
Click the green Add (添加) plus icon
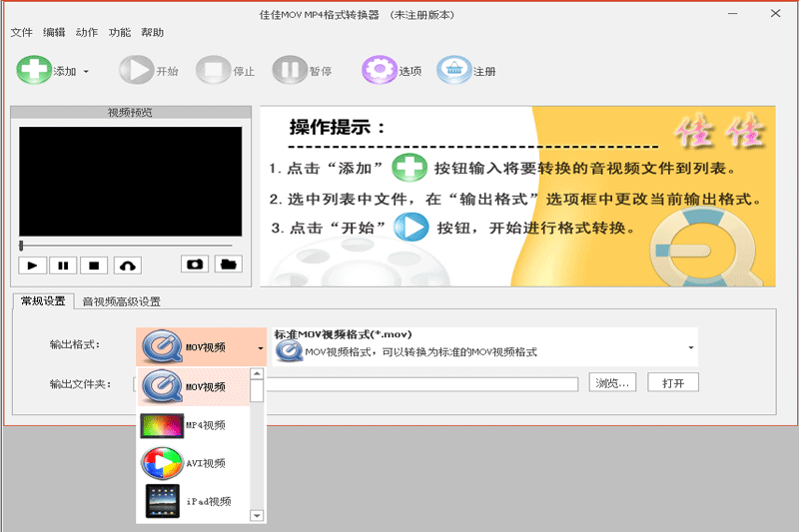pyautogui.click(x=34, y=70)
